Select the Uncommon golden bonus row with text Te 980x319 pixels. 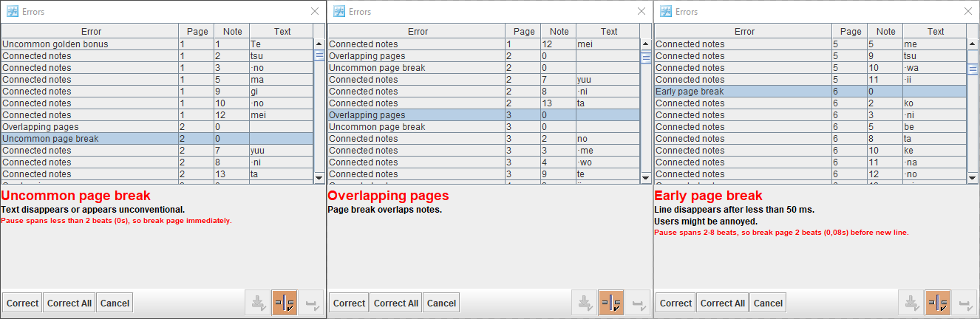(x=157, y=44)
